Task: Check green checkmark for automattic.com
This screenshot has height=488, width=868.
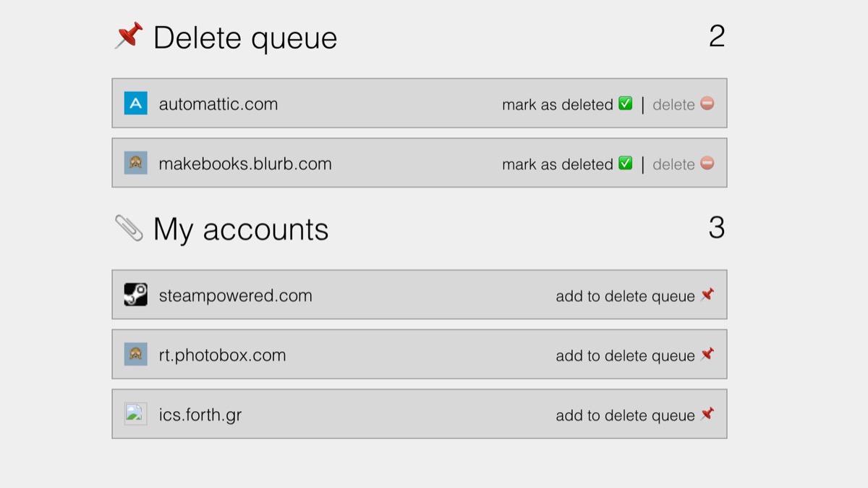Action: (x=625, y=104)
